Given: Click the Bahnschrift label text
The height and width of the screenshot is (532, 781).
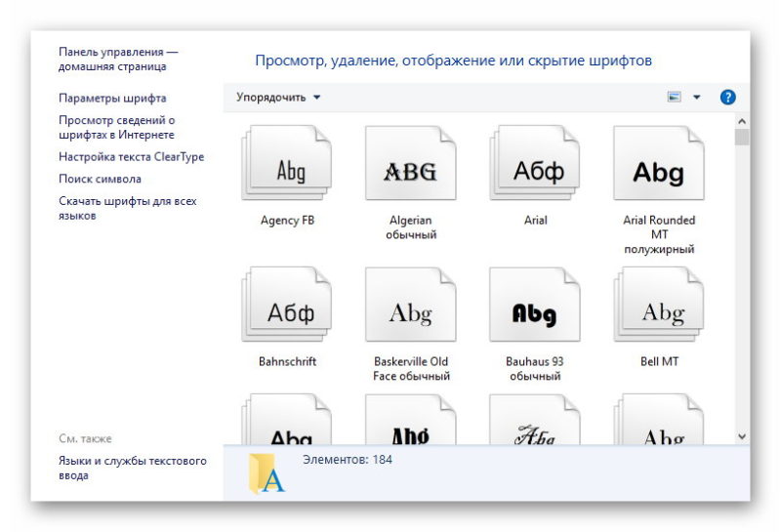Looking at the screenshot, I should (x=287, y=361).
